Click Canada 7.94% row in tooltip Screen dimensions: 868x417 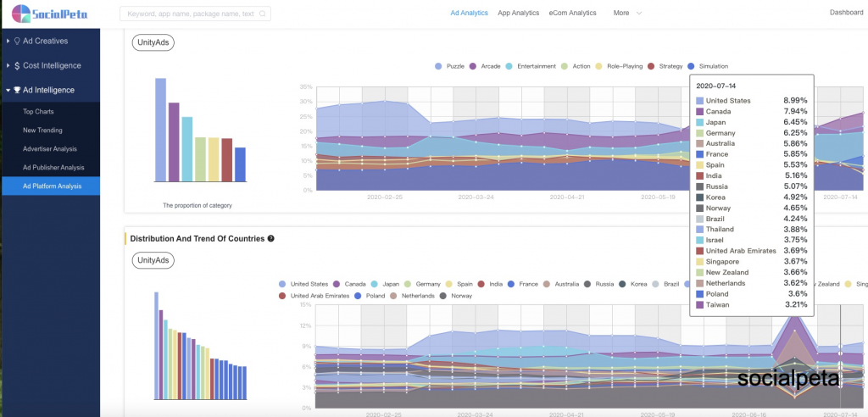[x=752, y=111]
